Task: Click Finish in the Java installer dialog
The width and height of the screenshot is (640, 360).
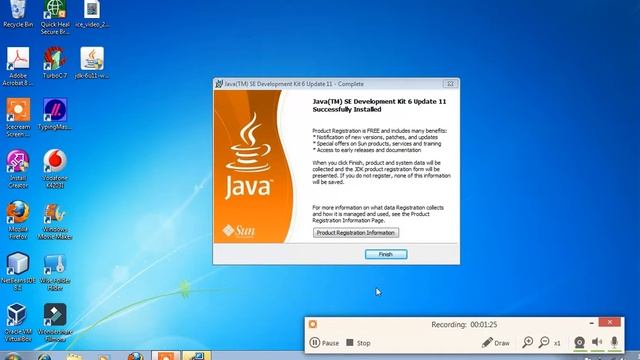Action: coord(386,254)
